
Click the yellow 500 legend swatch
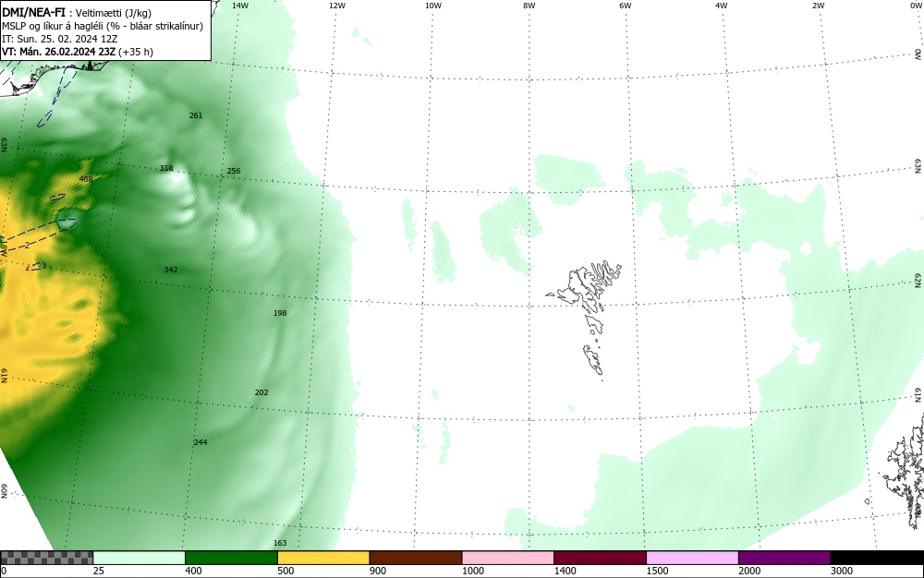[x=323, y=558]
